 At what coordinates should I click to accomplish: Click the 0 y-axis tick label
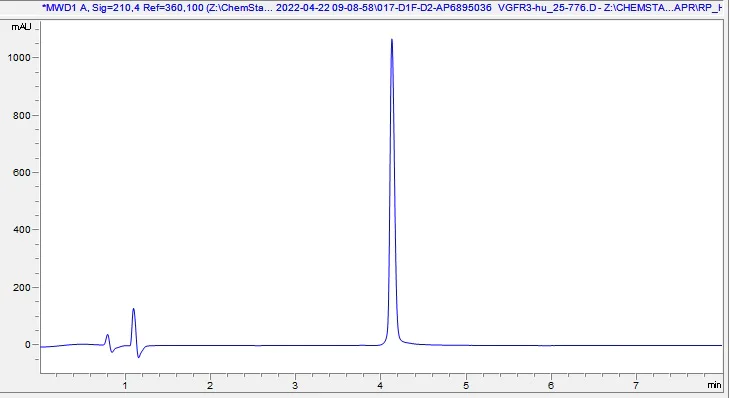[27, 345]
